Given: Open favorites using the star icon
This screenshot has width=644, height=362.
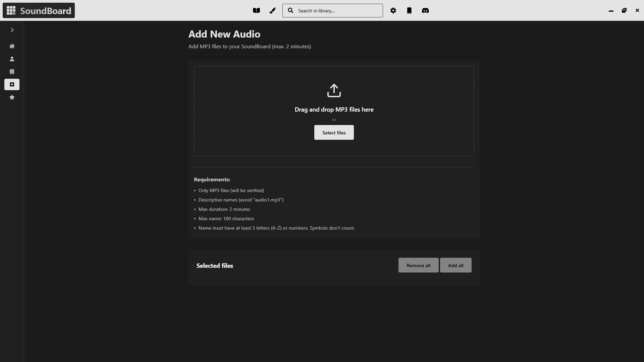Looking at the screenshot, I should tap(12, 97).
